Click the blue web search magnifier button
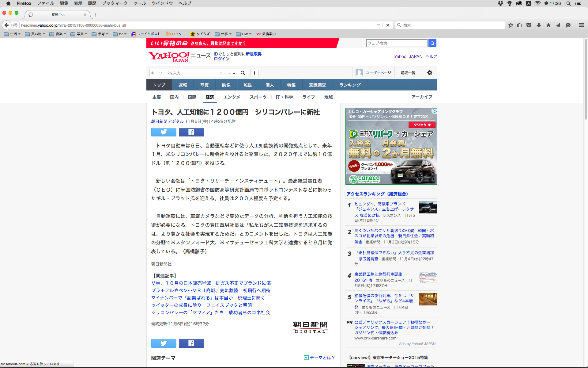Screen dimensions: 588x368 432,43
